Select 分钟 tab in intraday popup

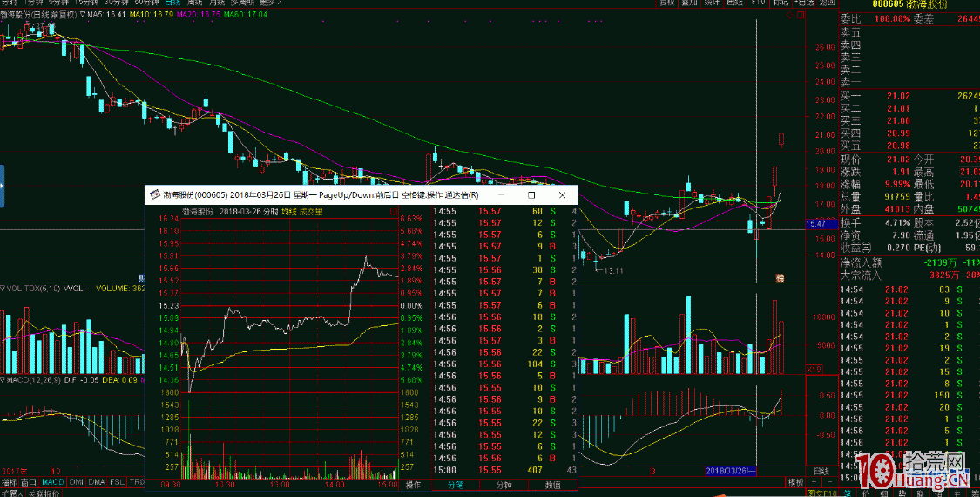point(504,485)
